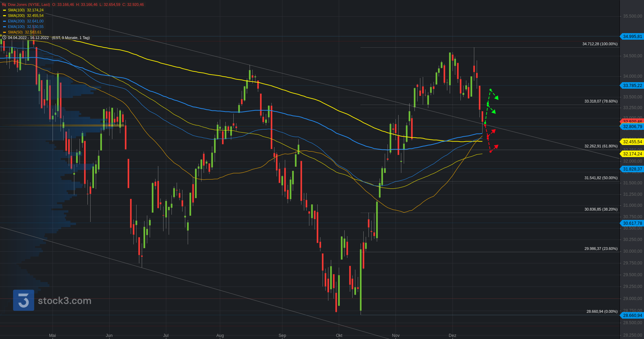Click the blue 28.660,94 price tag
The image size is (644, 339).
(632, 316)
